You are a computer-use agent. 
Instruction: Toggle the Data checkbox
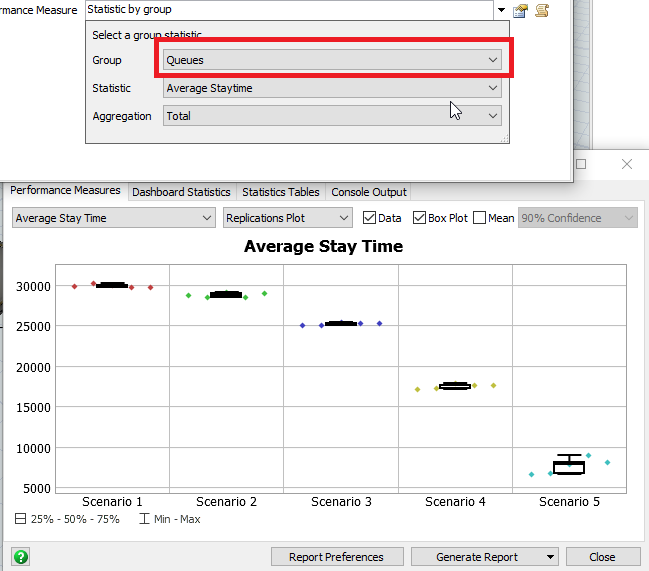coord(370,218)
